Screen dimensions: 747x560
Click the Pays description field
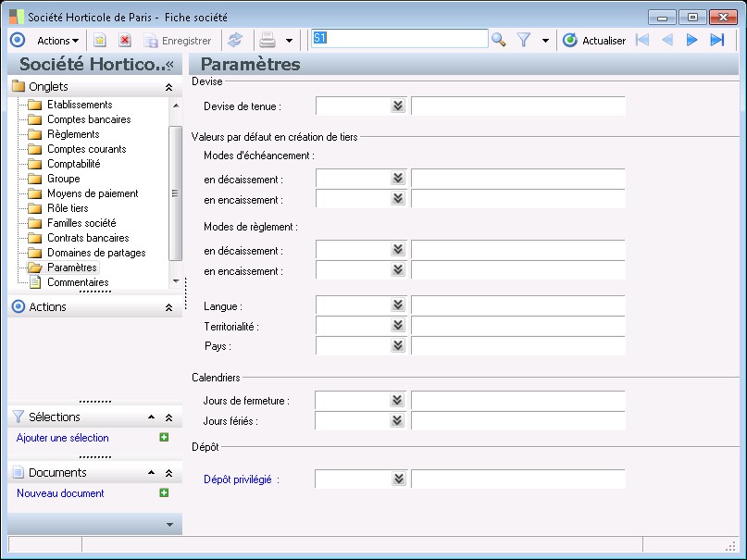[518, 346]
